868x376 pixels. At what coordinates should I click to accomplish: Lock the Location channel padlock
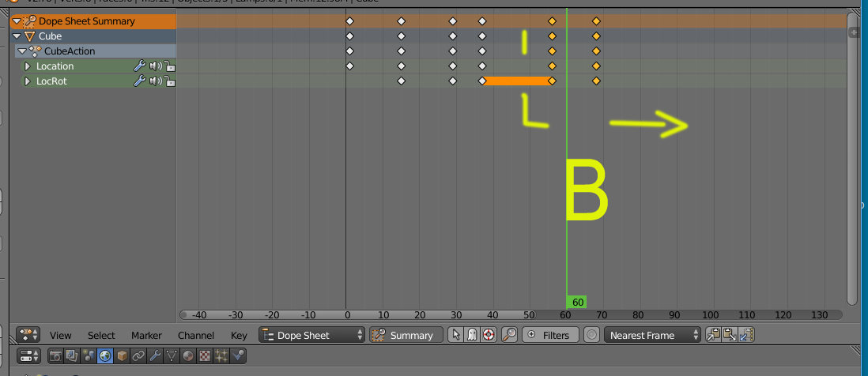point(170,66)
